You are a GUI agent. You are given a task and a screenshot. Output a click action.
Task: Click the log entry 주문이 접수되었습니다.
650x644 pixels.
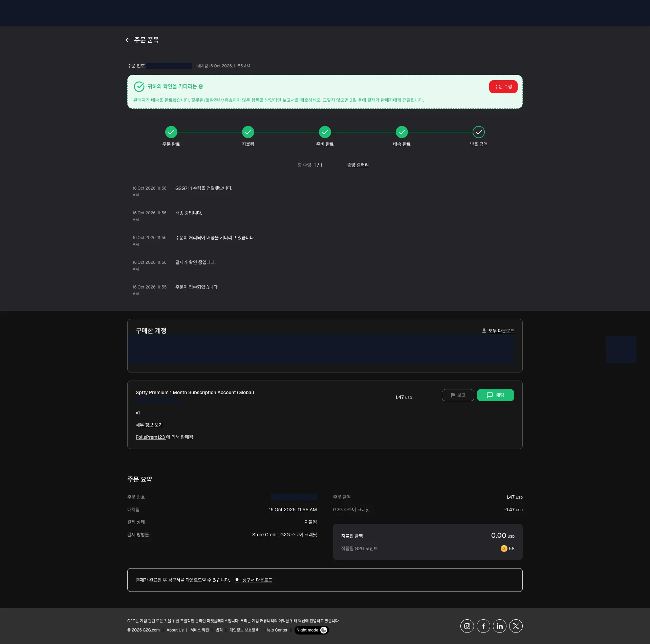pos(197,287)
